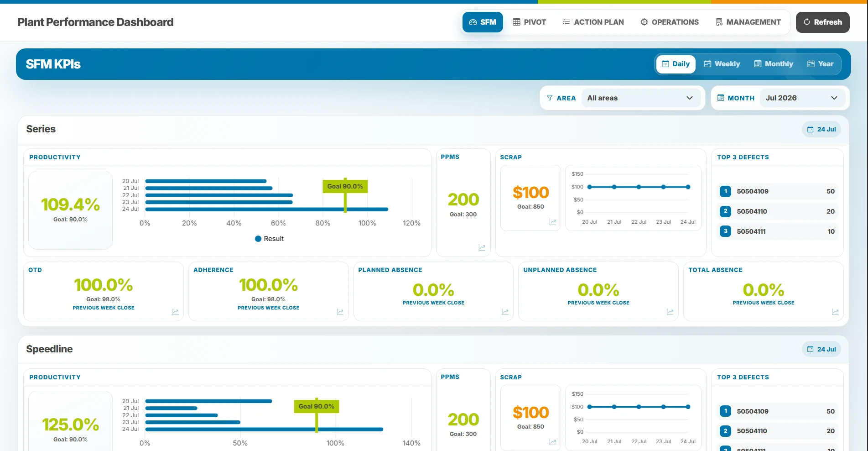Toggle the Result legend in Series productivity chart
Viewport: 868px width, 451px height.
pyautogui.click(x=269, y=239)
